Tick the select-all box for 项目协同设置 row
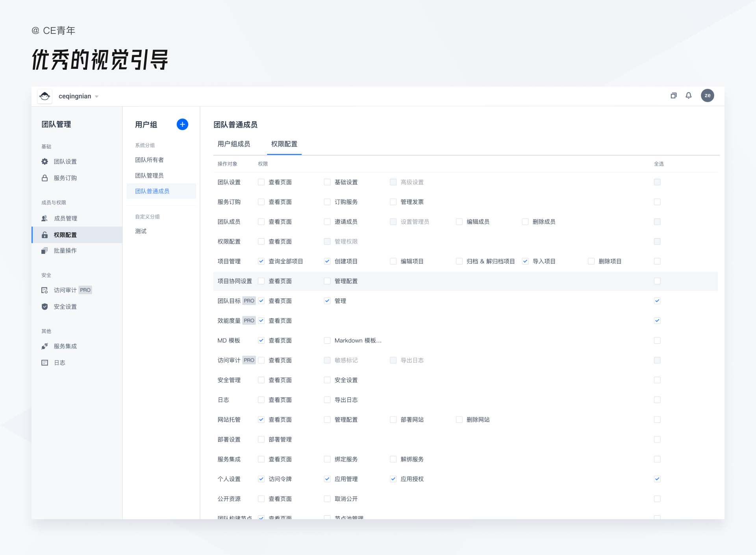The height and width of the screenshot is (555, 756). (657, 281)
